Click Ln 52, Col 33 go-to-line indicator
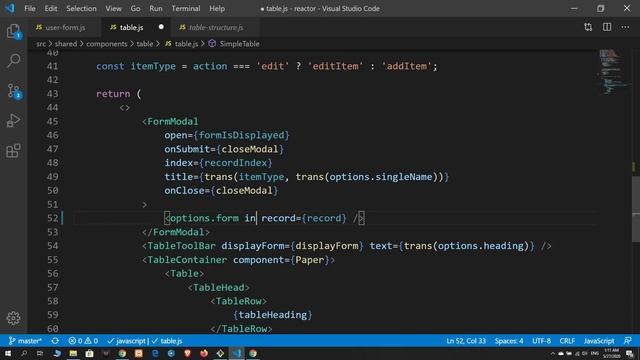 click(x=466, y=341)
